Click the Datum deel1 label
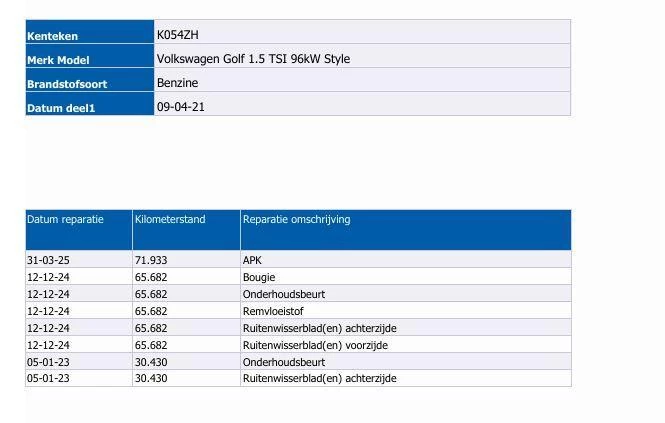 (61, 108)
